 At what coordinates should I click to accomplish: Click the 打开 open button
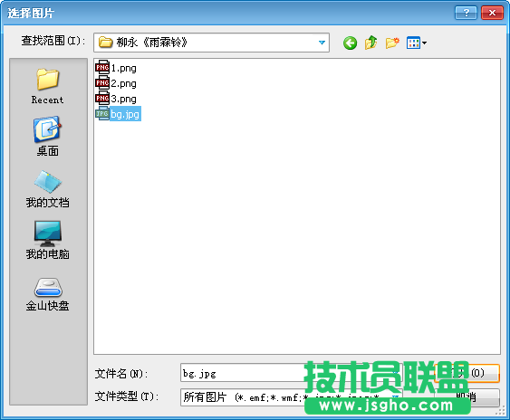point(467,373)
